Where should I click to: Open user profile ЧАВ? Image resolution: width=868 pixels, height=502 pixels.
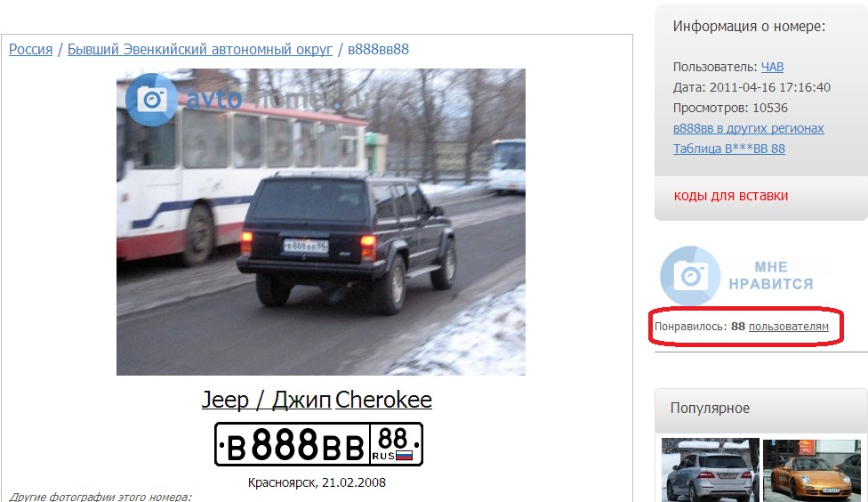[772, 67]
